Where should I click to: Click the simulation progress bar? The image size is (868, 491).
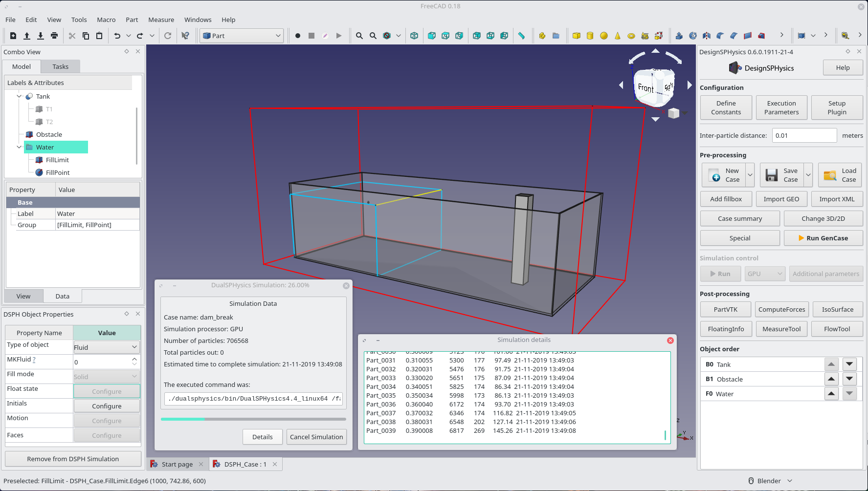click(x=253, y=419)
